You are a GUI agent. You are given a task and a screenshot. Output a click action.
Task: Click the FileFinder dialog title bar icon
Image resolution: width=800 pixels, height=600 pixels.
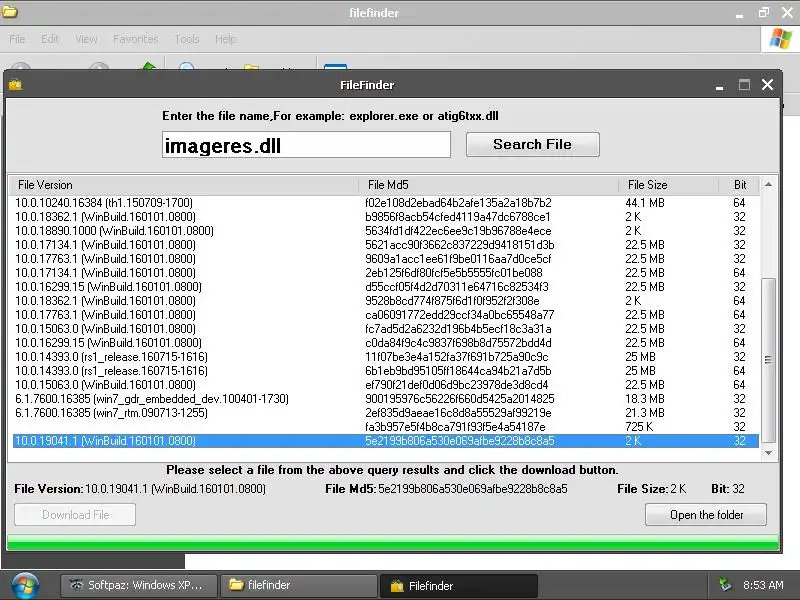point(15,85)
